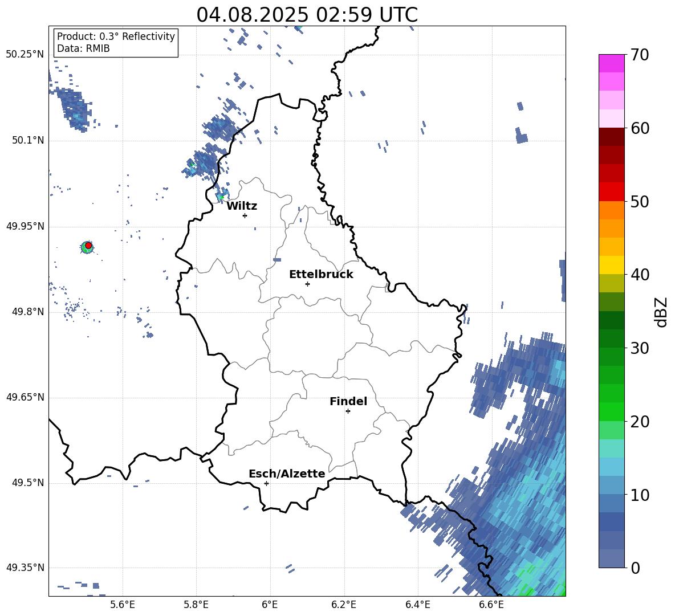The height and width of the screenshot is (616, 675).
Task: Click the 'Data: RMIB' label
Action: [x=83, y=48]
